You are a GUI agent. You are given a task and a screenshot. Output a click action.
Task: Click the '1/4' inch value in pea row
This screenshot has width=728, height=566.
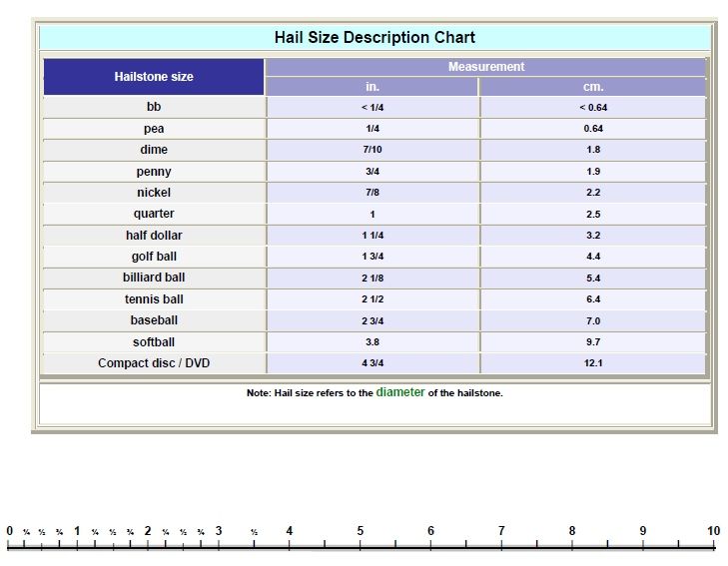[372, 129]
